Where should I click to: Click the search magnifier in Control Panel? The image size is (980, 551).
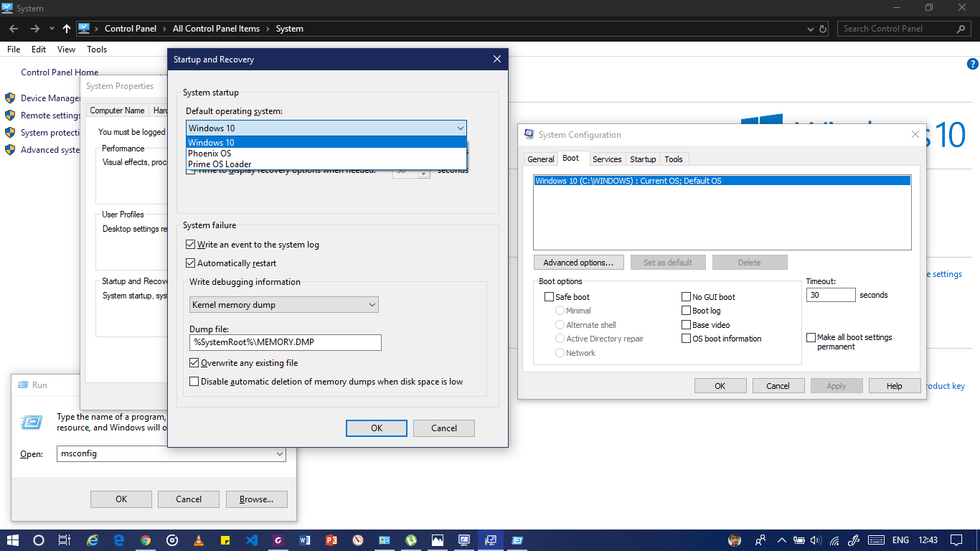tap(961, 29)
